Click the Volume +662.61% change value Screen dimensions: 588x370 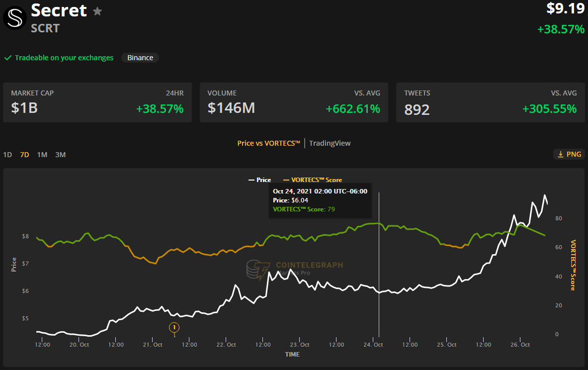[x=353, y=108]
